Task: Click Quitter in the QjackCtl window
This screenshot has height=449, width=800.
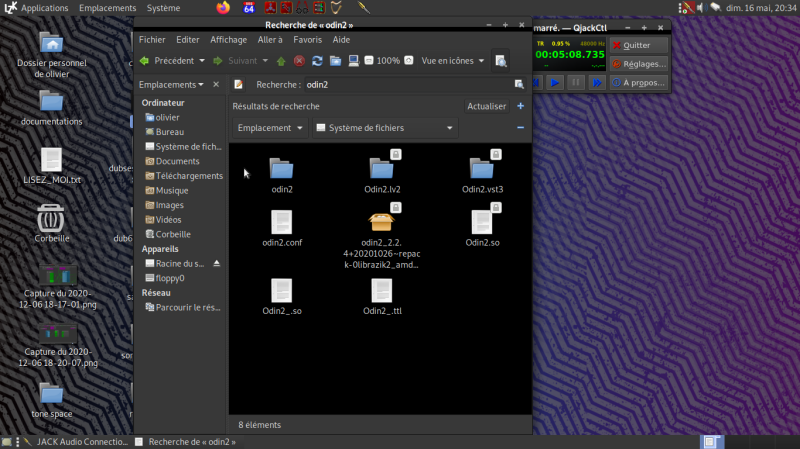Action: coord(638,45)
